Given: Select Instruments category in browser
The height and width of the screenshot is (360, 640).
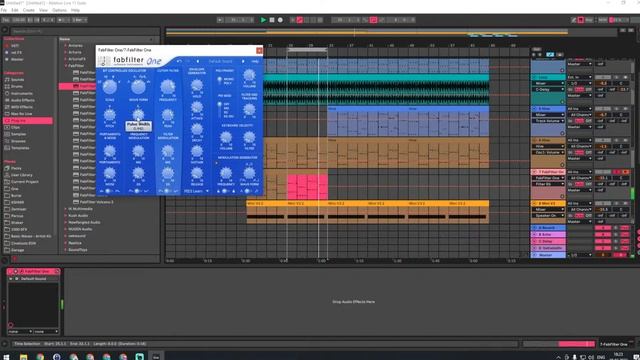Looking at the screenshot, I should tap(22, 93).
